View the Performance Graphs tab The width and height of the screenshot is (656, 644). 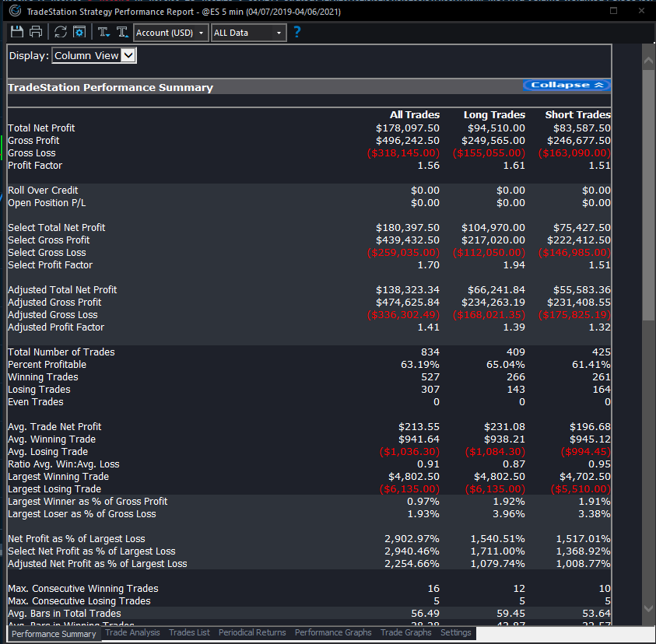[x=332, y=632]
